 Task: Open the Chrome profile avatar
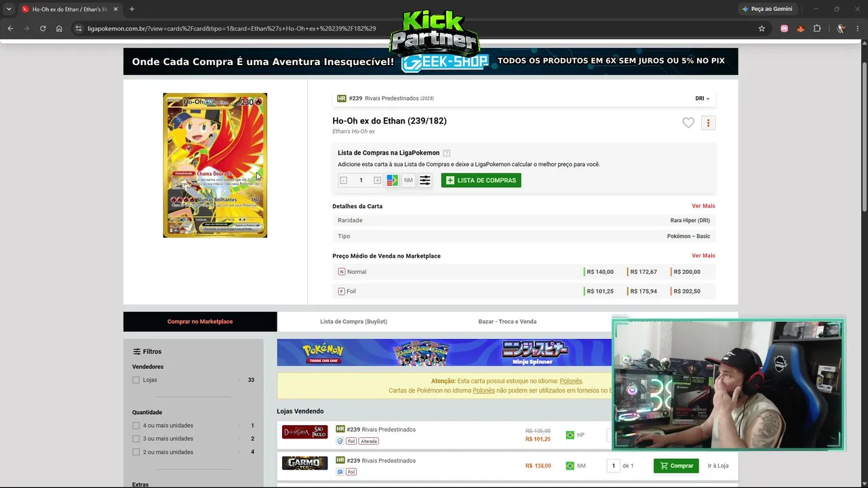(841, 28)
